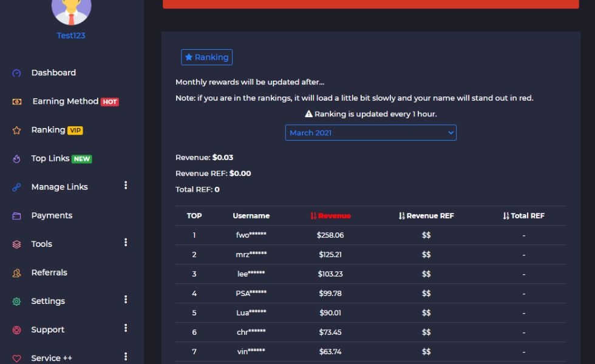Select the Tools menu item
The height and width of the screenshot is (364, 595).
(41, 244)
